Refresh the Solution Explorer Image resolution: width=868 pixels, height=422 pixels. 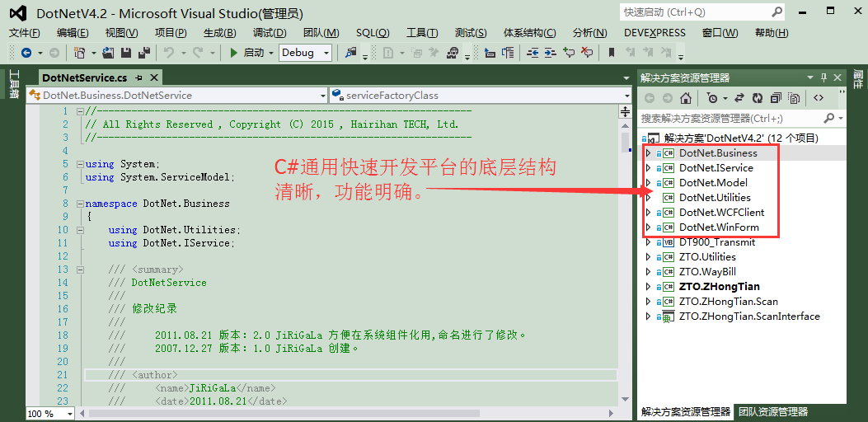(x=758, y=98)
